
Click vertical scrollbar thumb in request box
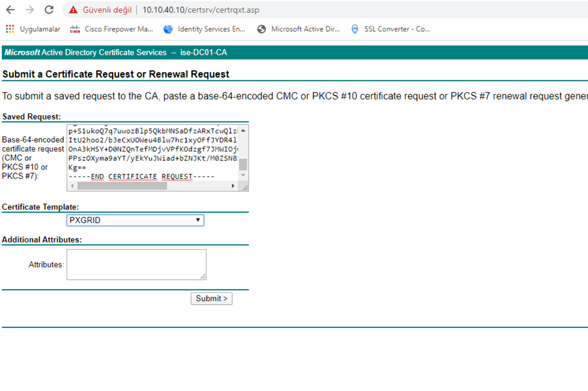[243, 164]
